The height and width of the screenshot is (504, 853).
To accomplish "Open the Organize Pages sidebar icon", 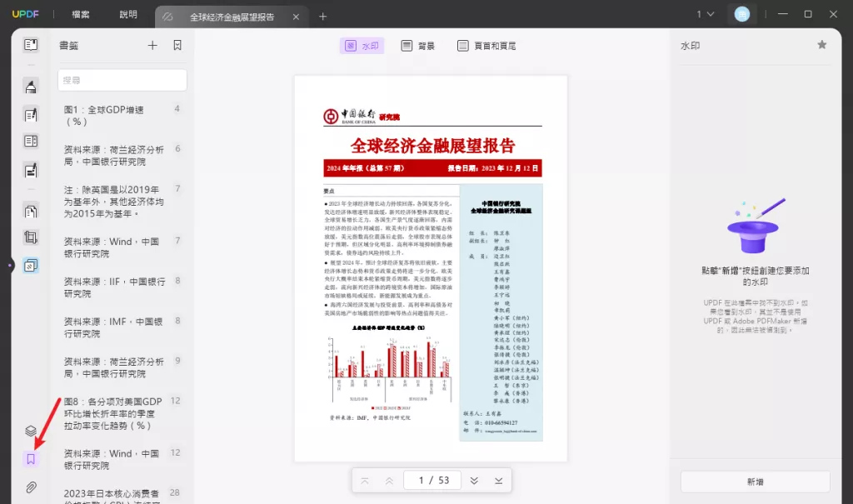I will point(31,141).
